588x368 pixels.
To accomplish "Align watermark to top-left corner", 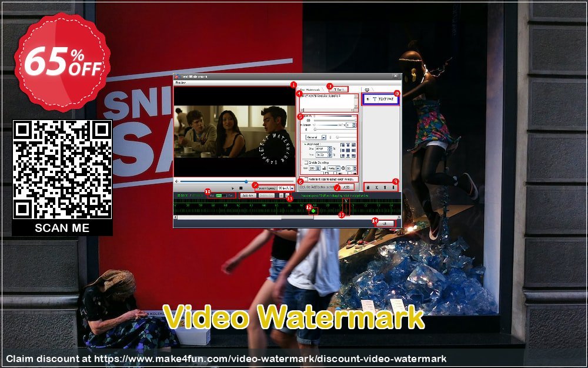I will [343, 145].
